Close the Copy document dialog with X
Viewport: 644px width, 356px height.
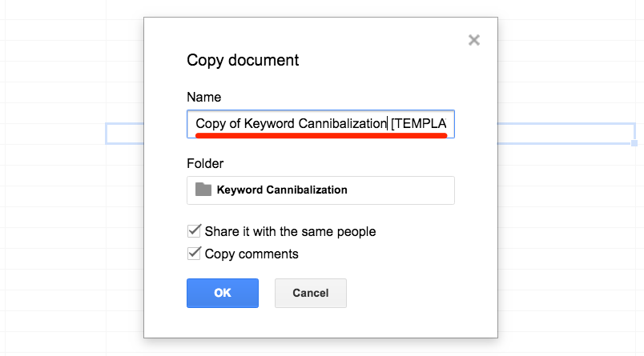click(473, 40)
